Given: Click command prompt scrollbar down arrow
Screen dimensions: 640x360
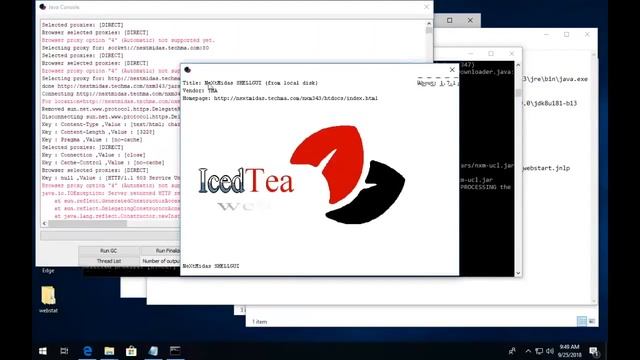Looking at the screenshot, I should 518,273.
